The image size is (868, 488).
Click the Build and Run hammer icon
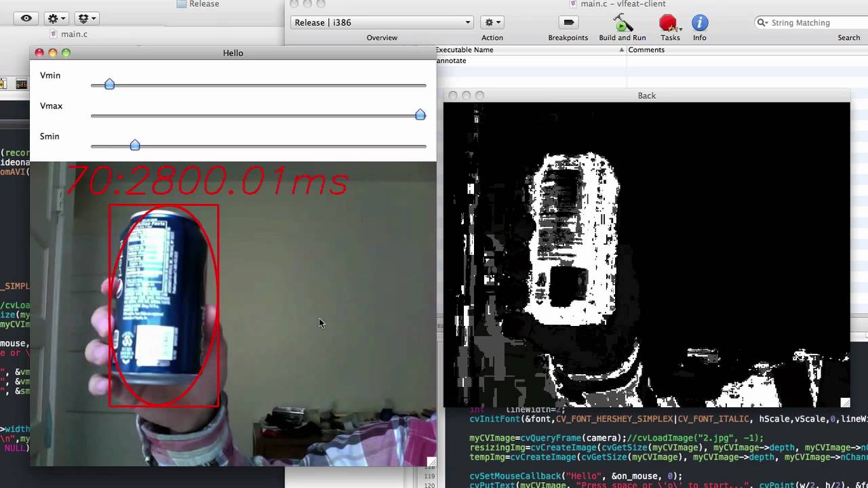click(x=622, y=22)
